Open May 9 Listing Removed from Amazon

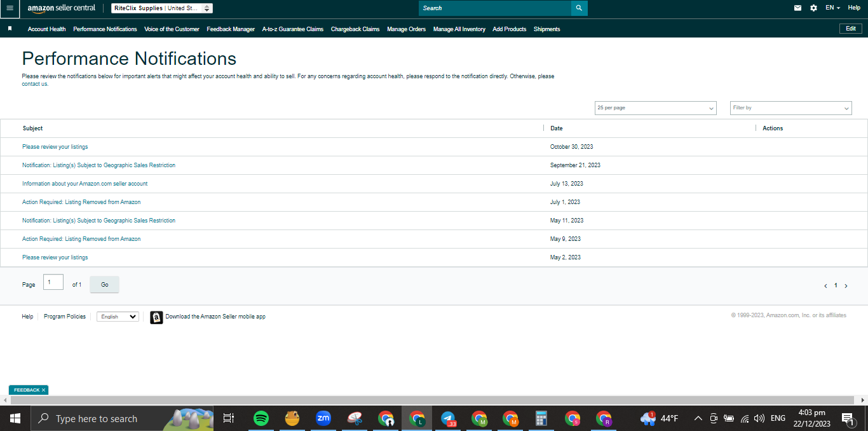click(81, 239)
